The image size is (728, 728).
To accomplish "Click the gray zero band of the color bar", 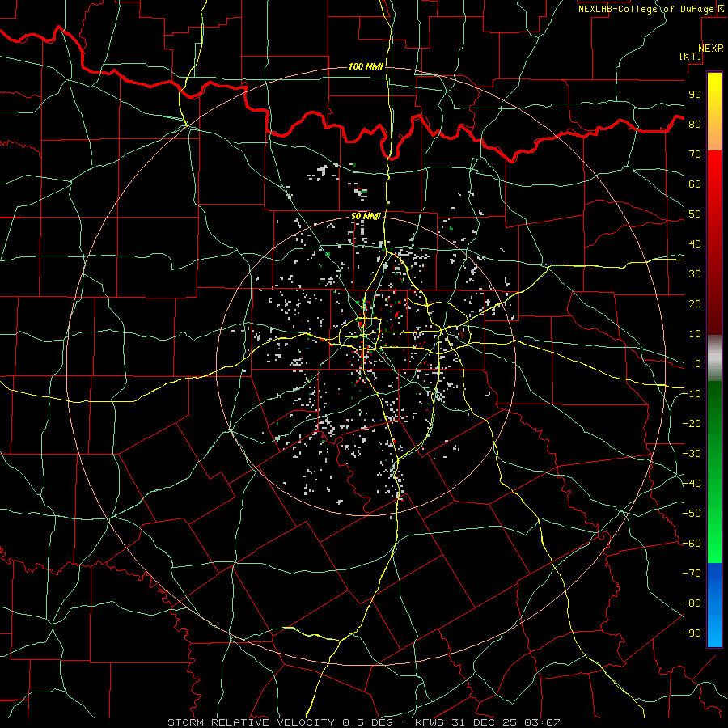I will coord(714,358).
